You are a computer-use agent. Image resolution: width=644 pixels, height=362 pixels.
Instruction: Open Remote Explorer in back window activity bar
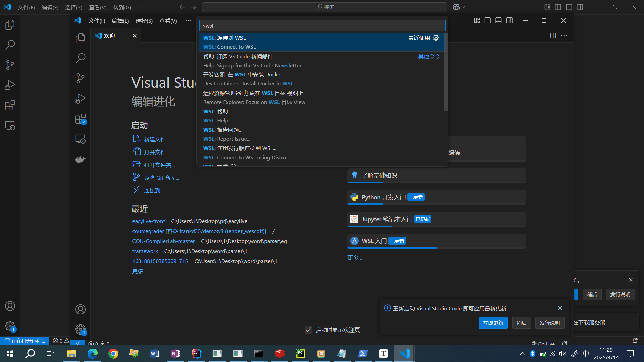click(10, 126)
